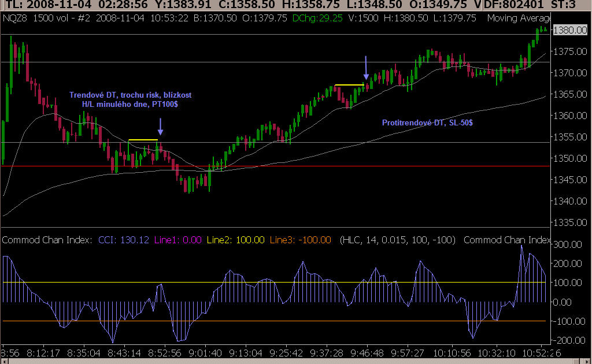Click the 8:52:56 label on the time axis

pyautogui.click(x=165, y=354)
